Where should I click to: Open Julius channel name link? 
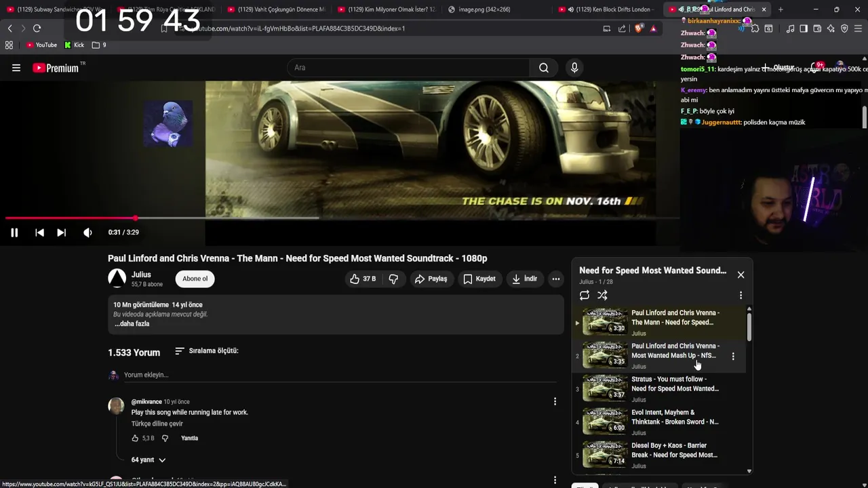(141, 274)
